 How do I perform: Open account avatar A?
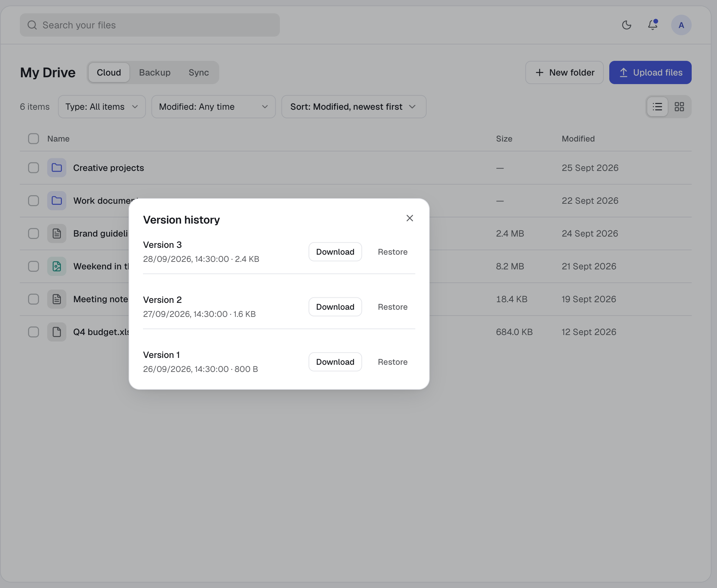tap(681, 25)
